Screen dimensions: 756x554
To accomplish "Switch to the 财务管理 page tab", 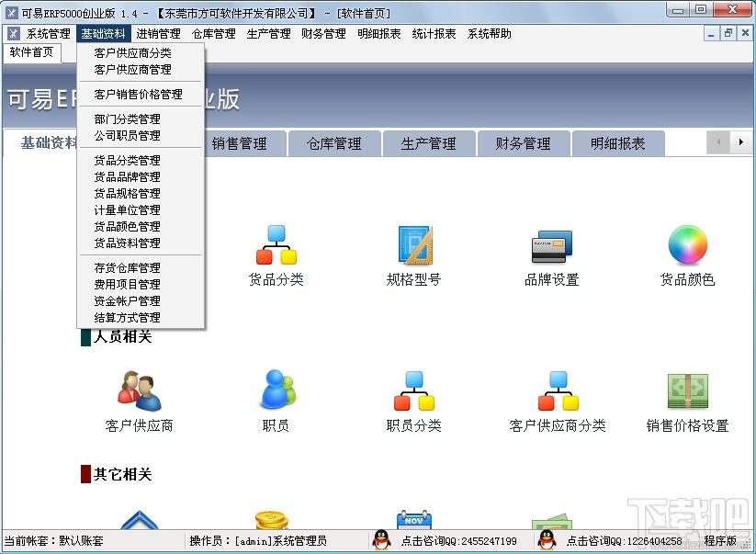I will [x=523, y=143].
